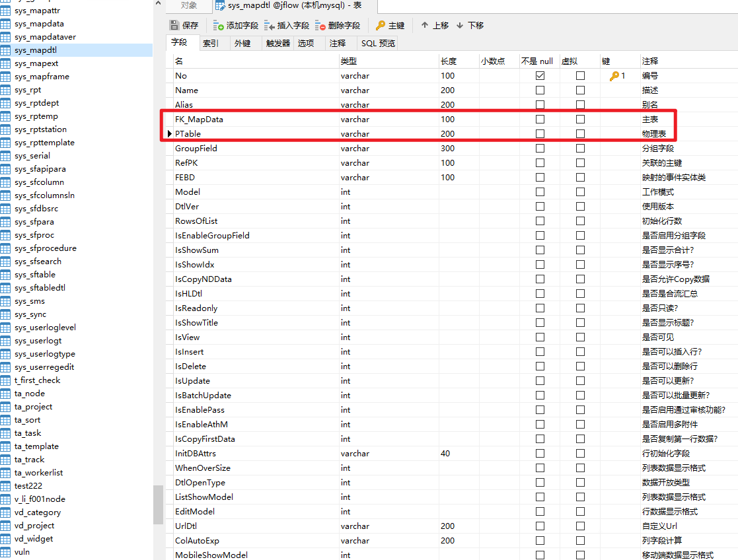Image resolution: width=738 pixels, height=560 pixels.
Task: Click the Save (保存) toolbar icon
Action: 174,25
